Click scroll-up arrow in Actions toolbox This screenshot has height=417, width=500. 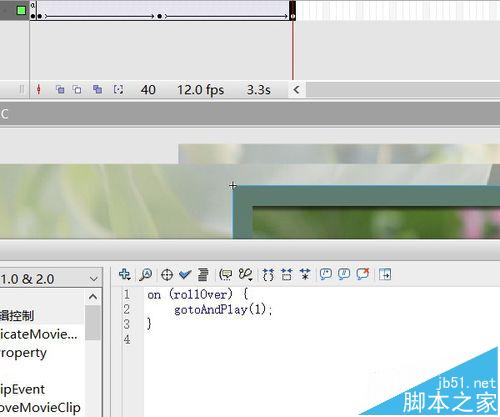[93, 296]
